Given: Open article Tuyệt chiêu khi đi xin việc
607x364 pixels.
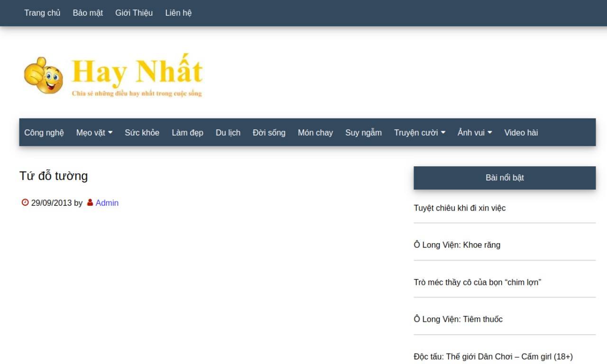Looking at the screenshot, I should (x=460, y=208).
